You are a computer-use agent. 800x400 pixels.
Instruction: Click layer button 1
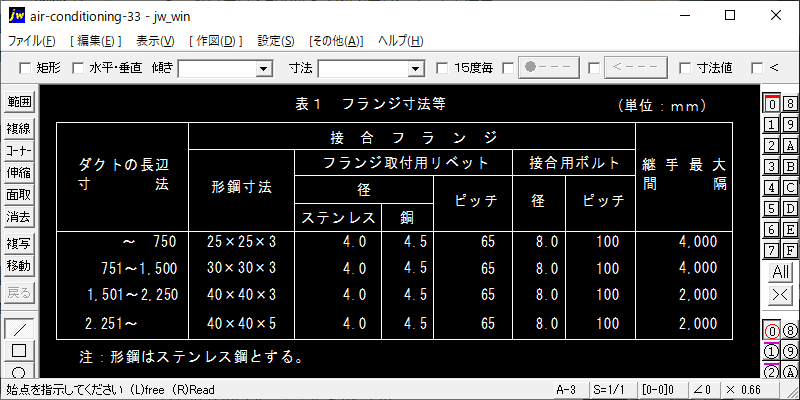(772, 124)
